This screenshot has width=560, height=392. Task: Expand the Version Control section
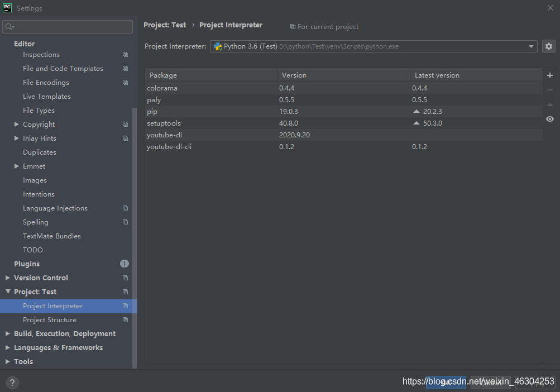7,278
